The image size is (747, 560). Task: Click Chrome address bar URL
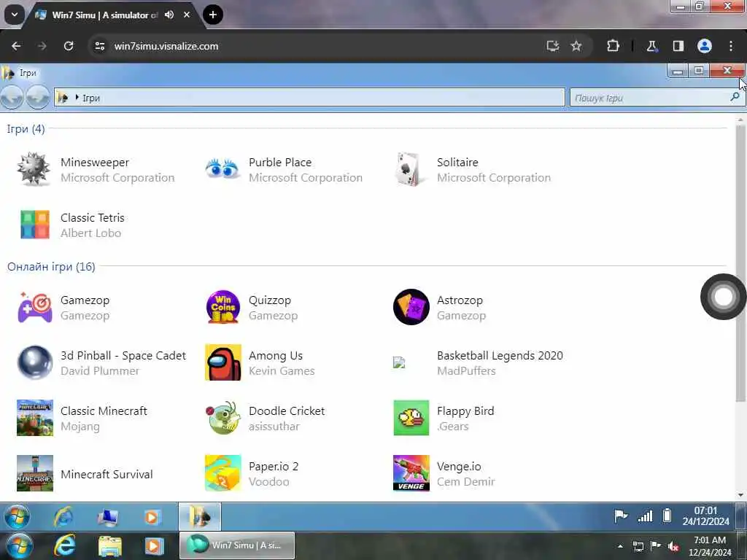[166, 46]
